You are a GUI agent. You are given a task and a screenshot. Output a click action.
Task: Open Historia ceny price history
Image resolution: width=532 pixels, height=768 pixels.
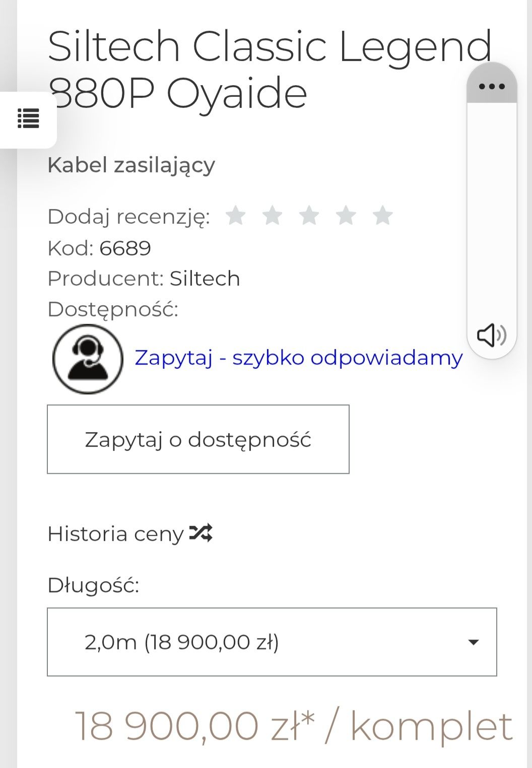pos(116,534)
